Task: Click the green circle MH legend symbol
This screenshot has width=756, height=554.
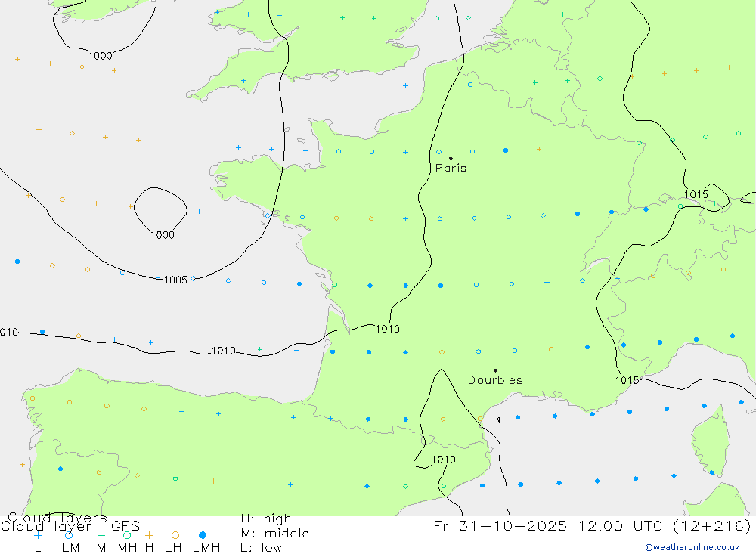Action: point(127,535)
